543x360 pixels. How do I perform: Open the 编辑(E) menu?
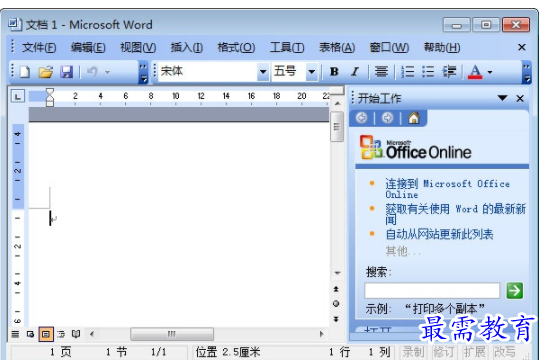(x=88, y=47)
